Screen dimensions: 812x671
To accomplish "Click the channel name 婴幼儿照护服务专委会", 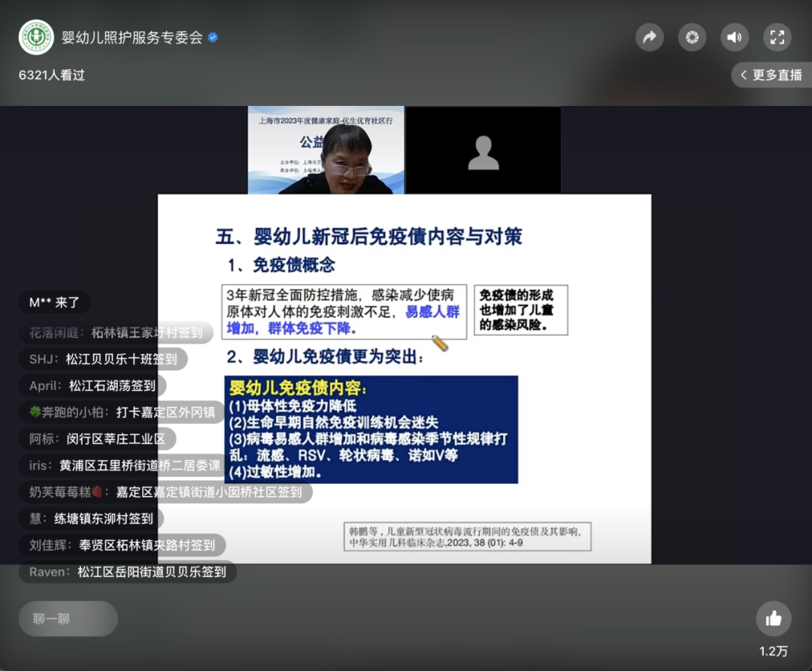I will (x=132, y=38).
